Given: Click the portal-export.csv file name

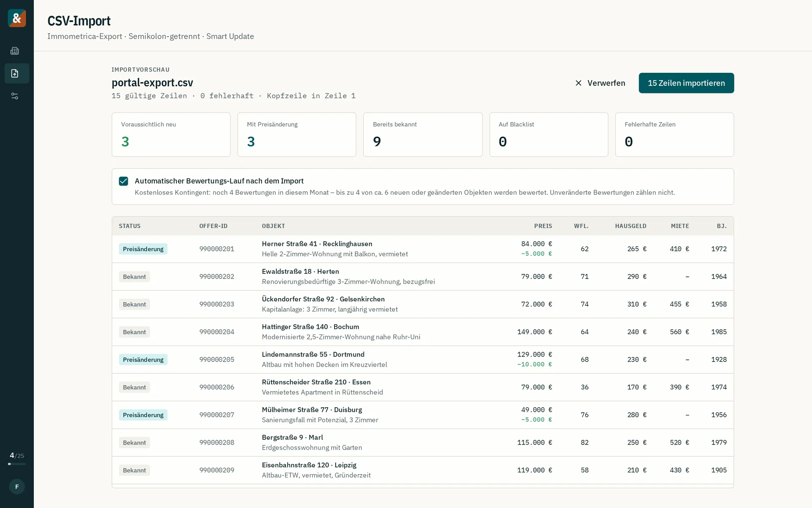Looking at the screenshot, I should pyautogui.click(x=152, y=83).
